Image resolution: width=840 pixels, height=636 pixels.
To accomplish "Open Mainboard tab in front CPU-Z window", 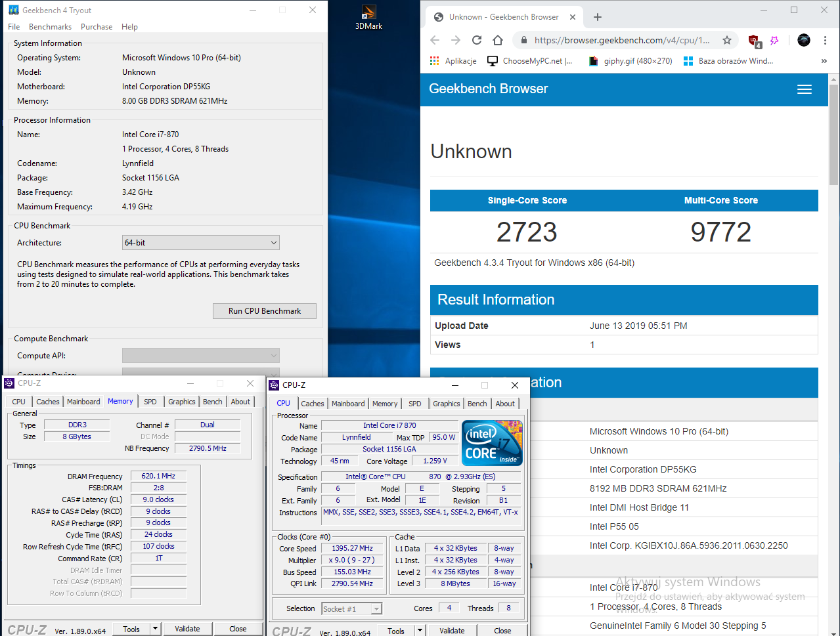I will pyautogui.click(x=348, y=404).
